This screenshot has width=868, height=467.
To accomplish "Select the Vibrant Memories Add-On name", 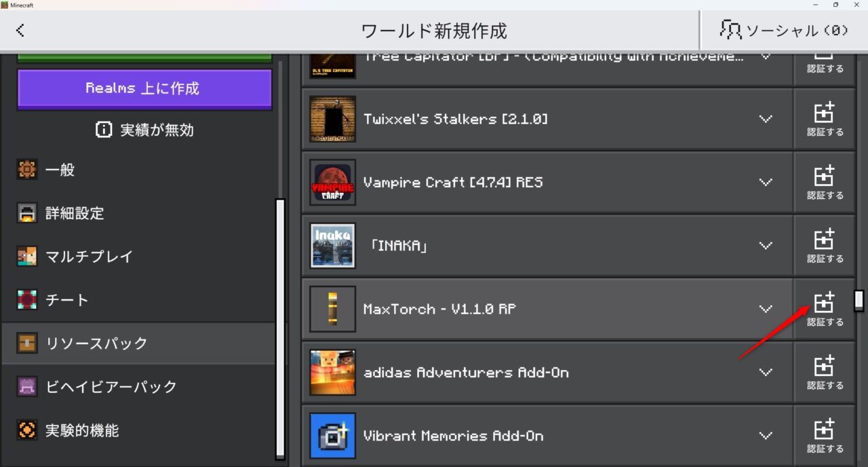I will 454,436.
